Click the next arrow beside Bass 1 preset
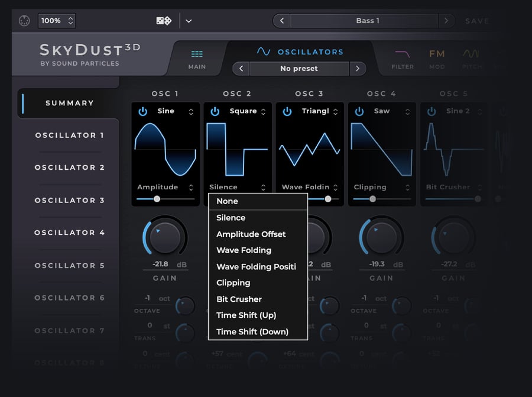 click(x=447, y=20)
